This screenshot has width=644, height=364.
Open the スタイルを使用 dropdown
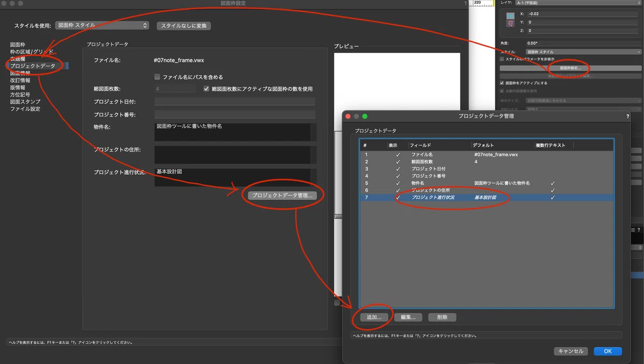pos(102,25)
